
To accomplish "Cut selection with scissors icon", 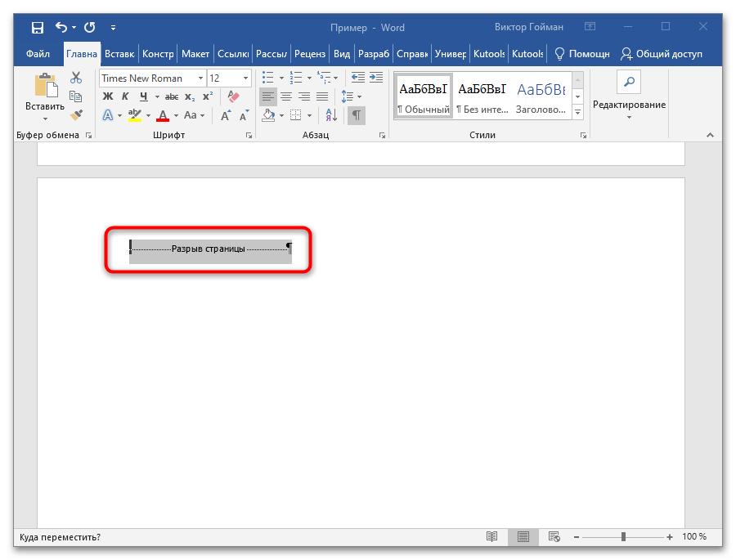I will coord(75,77).
